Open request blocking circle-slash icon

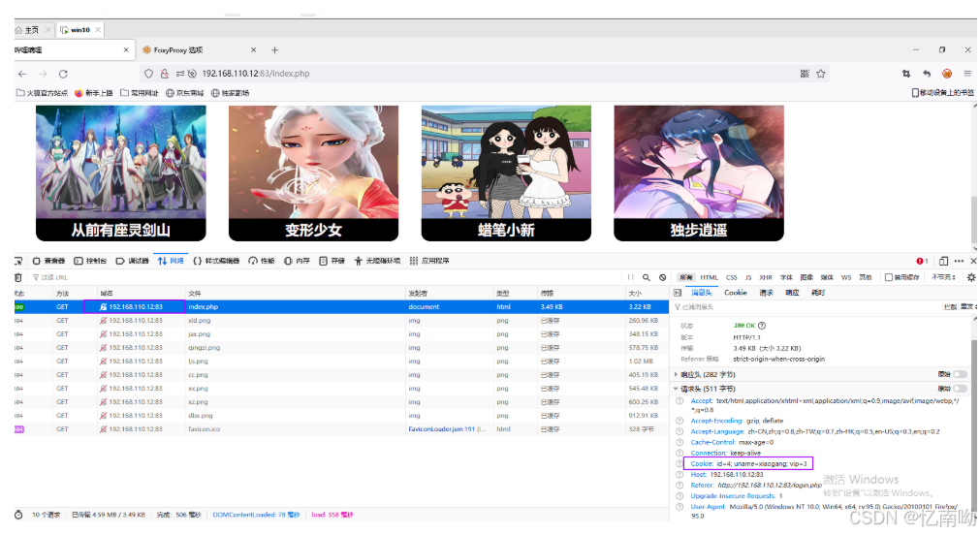tap(662, 277)
